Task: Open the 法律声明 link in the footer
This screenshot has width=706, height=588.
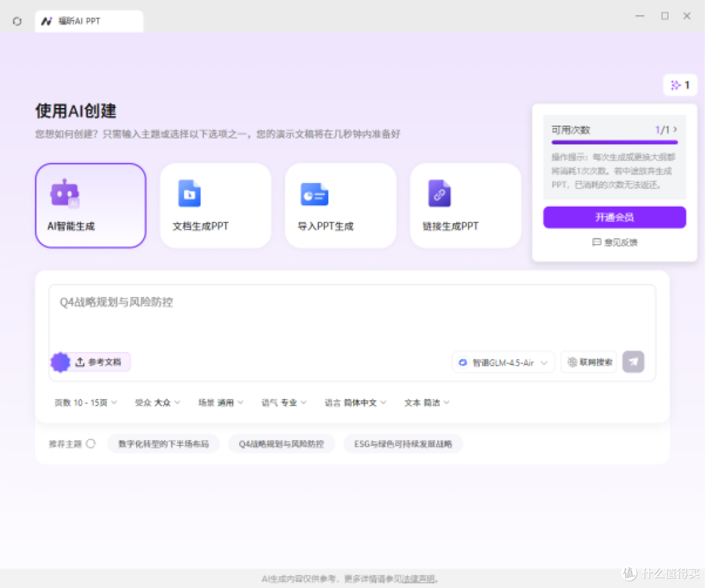Action: coord(418,579)
